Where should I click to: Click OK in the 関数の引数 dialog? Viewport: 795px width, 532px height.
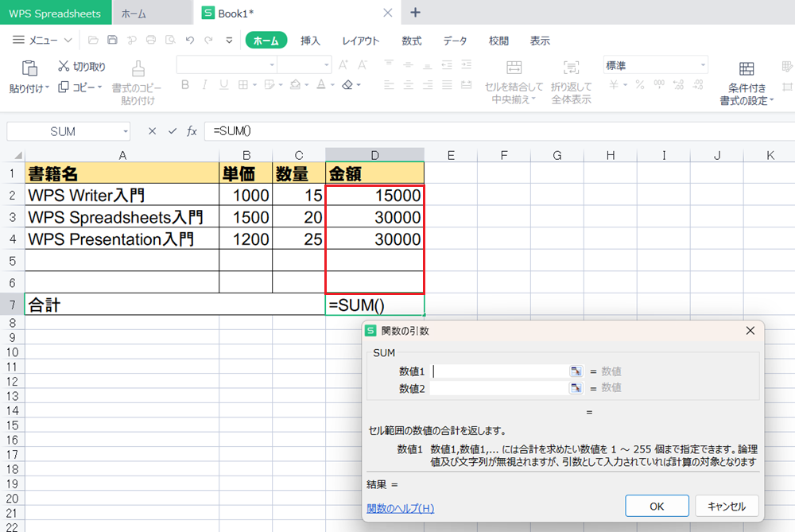pyautogui.click(x=657, y=506)
